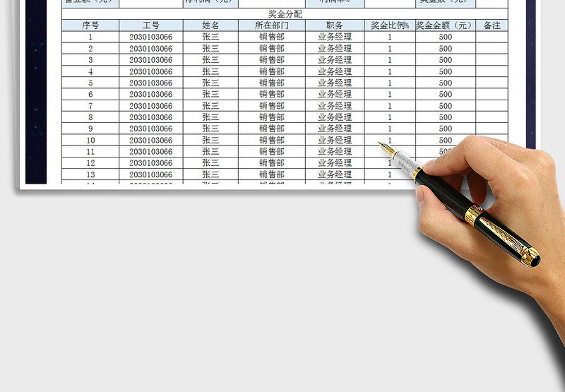Select 工号 cell in row 12

[151, 163]
